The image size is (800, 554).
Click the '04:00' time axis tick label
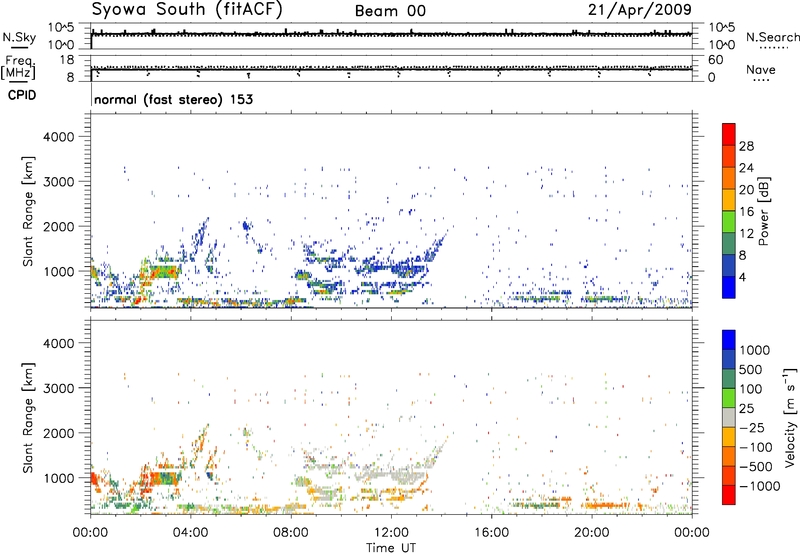191,533
